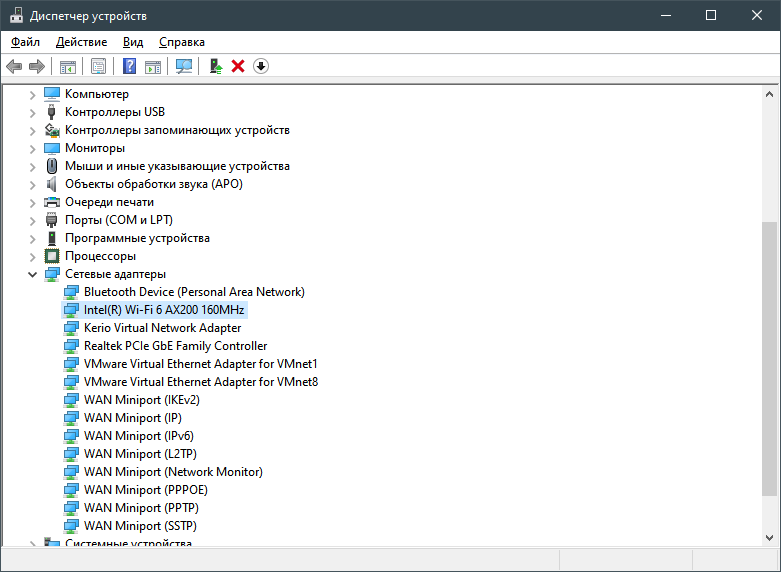Toggle the action pane toolbar icon

tap(153, 66)
